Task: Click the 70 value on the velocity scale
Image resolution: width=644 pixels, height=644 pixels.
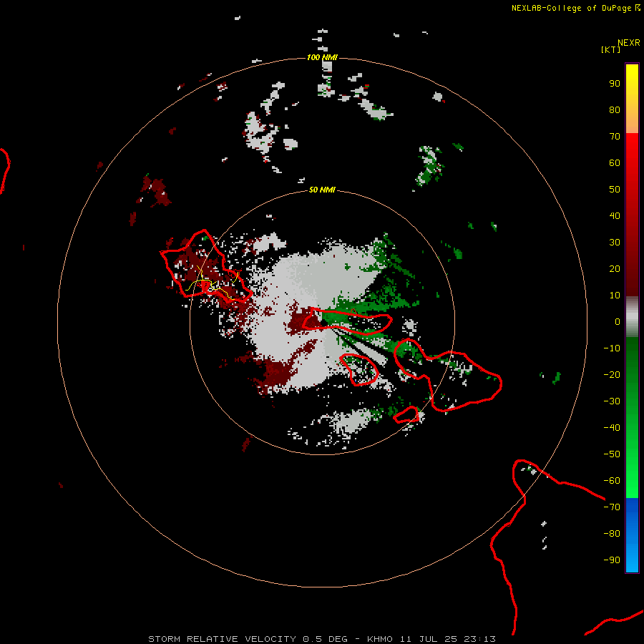Action: (x=615, y=137)
